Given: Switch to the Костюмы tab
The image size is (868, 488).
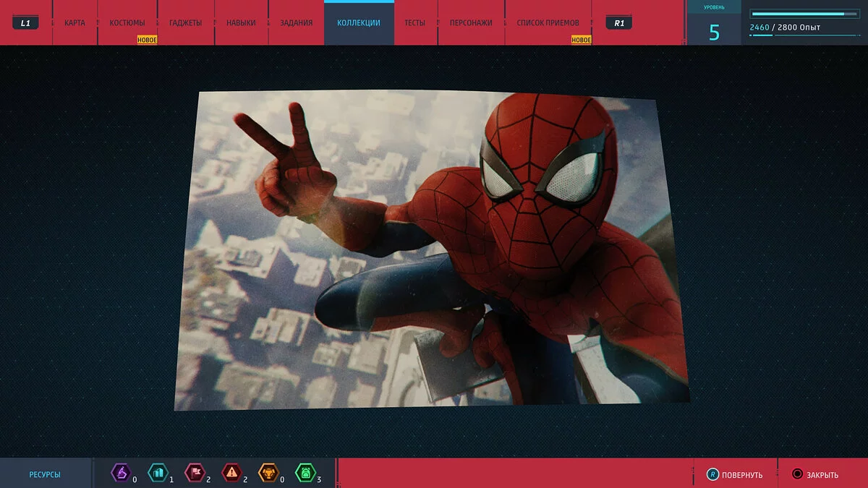Looking at the screenshot, I should pos(127,23).
